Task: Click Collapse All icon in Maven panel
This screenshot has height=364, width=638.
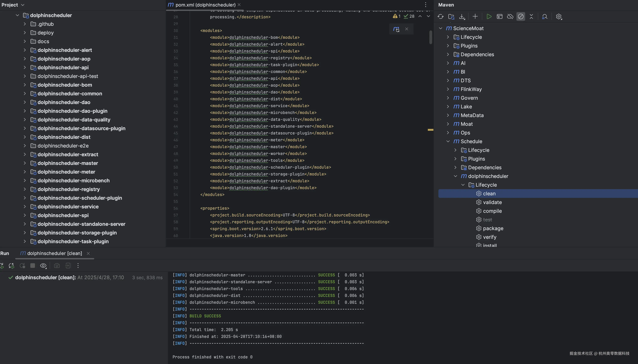Action: [x=531, y=16]
